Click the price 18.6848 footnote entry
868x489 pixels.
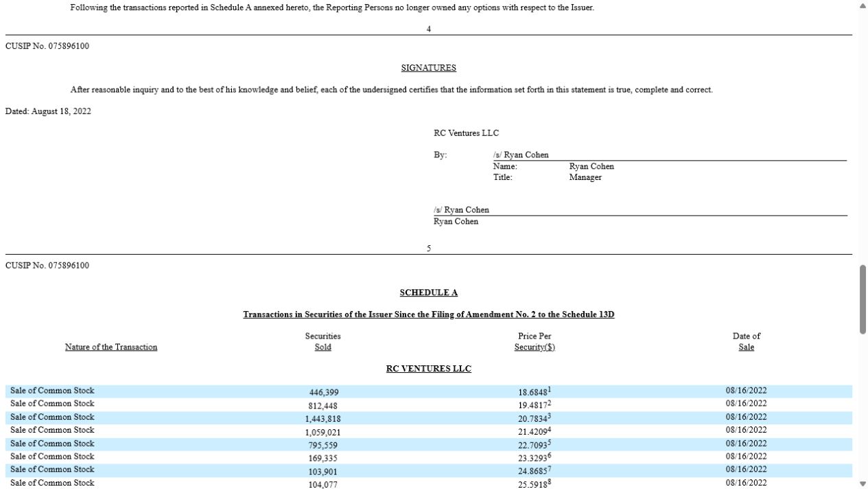pos(535,391)
